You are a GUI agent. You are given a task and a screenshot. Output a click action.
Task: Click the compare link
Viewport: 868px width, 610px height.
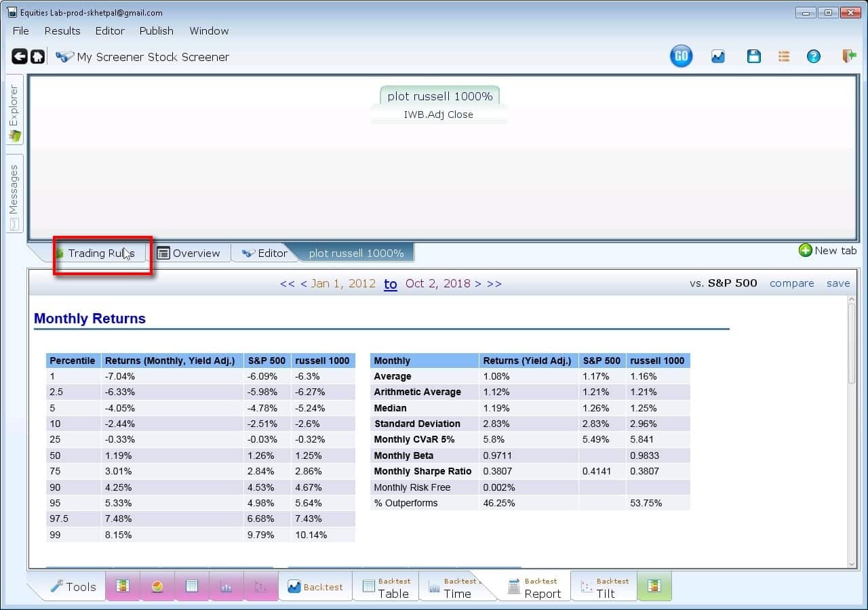coord(792,283)
